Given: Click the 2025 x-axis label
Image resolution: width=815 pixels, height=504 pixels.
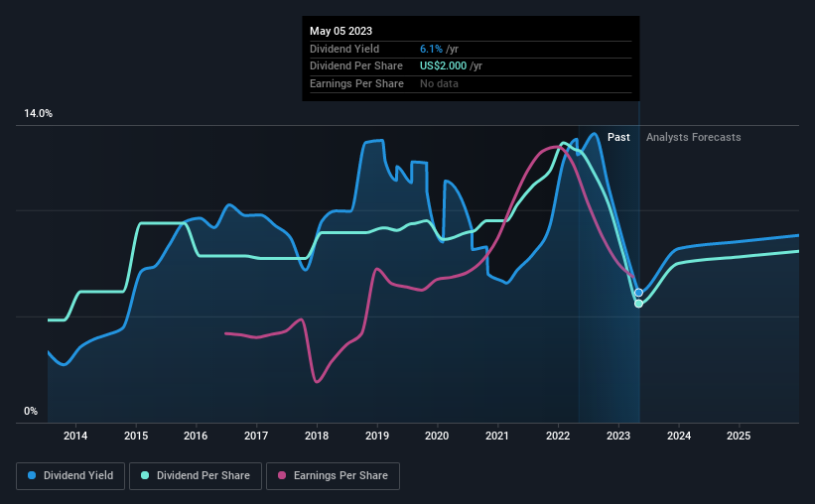Looking at the screenshot, I should tap(739, 436).
